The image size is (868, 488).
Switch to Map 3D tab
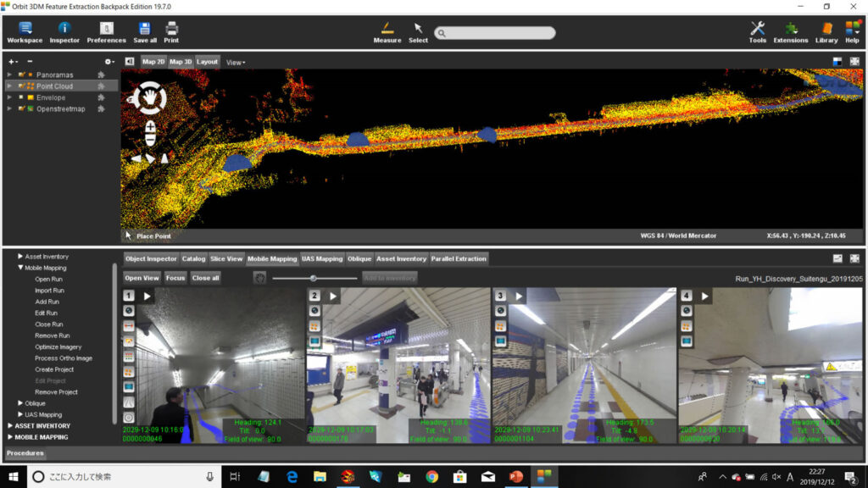click(x=181, y=62)
